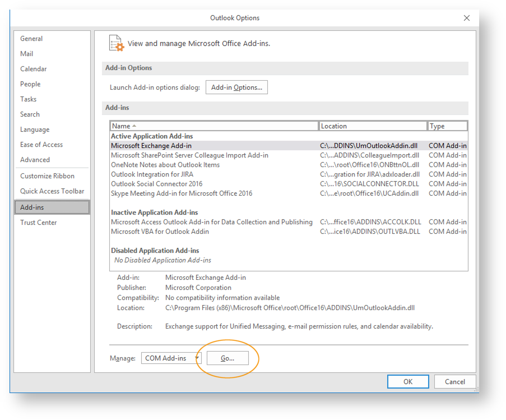The image size is (506, 420).
Task: Go to the Quick Access Toolbar settings
Action: click(x=52, y=191)
